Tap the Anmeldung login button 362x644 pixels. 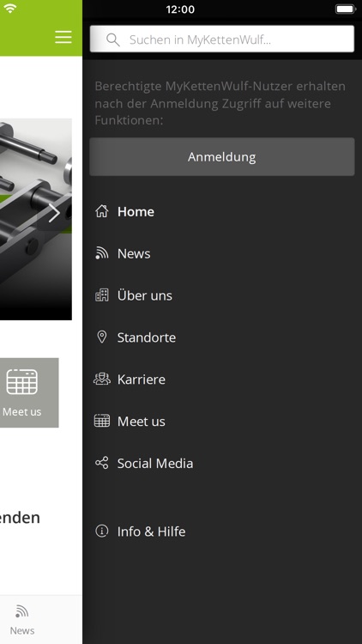[x=222, y=157]
